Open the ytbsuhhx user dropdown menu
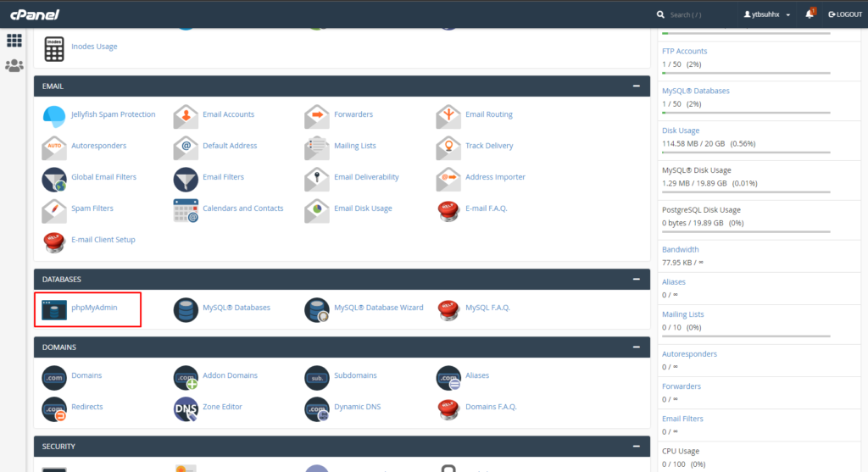 pos(767,14)
